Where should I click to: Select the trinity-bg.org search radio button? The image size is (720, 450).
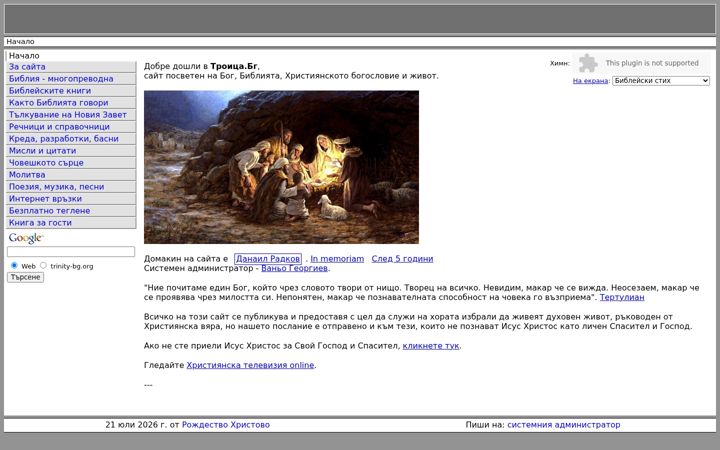[x=43, y=265]
